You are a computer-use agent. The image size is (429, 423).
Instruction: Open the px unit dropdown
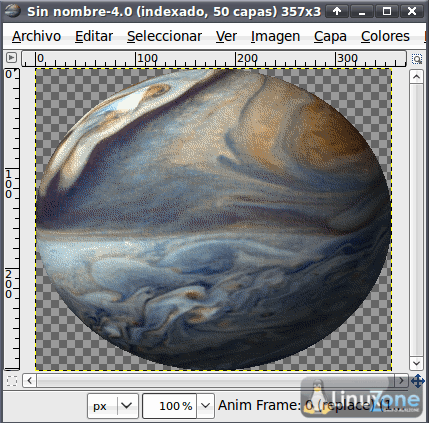113,406
